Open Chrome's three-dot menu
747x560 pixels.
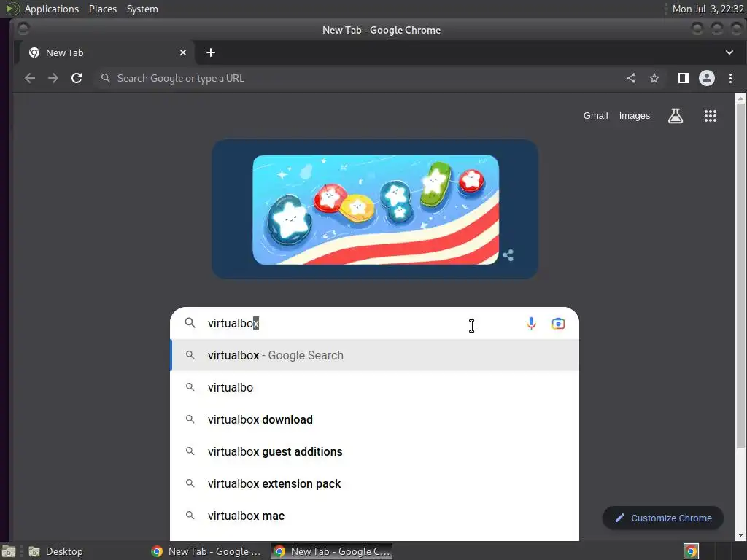click(730, 78)
